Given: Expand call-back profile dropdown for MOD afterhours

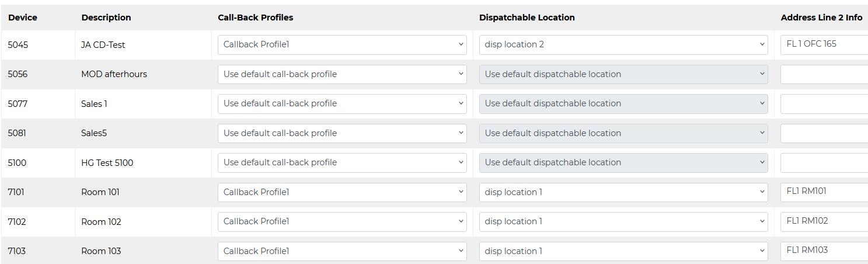Looking at the screenshot, I should (x=342, y=74).
